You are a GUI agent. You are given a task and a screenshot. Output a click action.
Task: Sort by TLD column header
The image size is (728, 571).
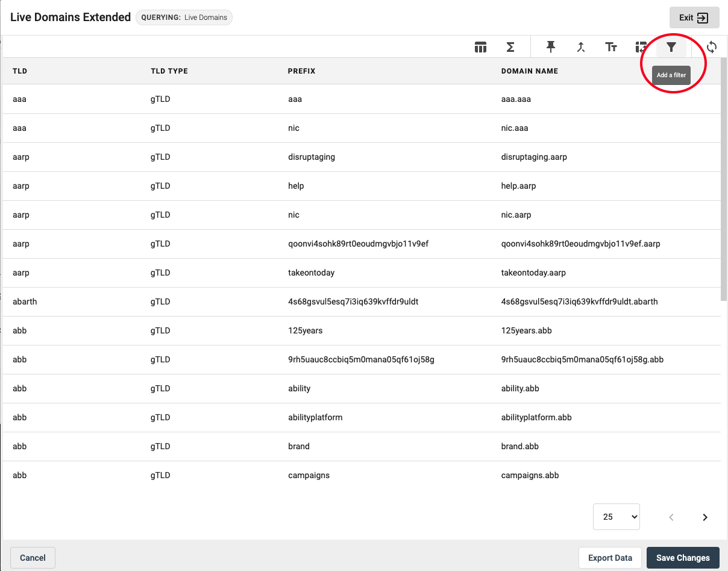(20, 71)
